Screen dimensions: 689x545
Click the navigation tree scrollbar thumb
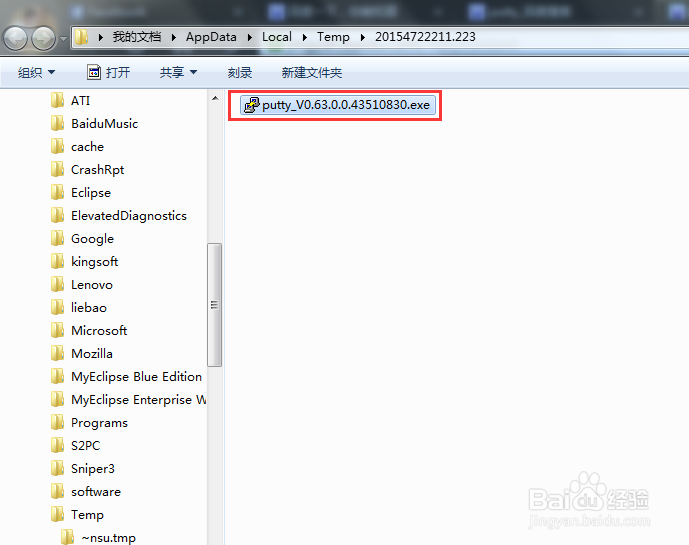pos(214,305)
